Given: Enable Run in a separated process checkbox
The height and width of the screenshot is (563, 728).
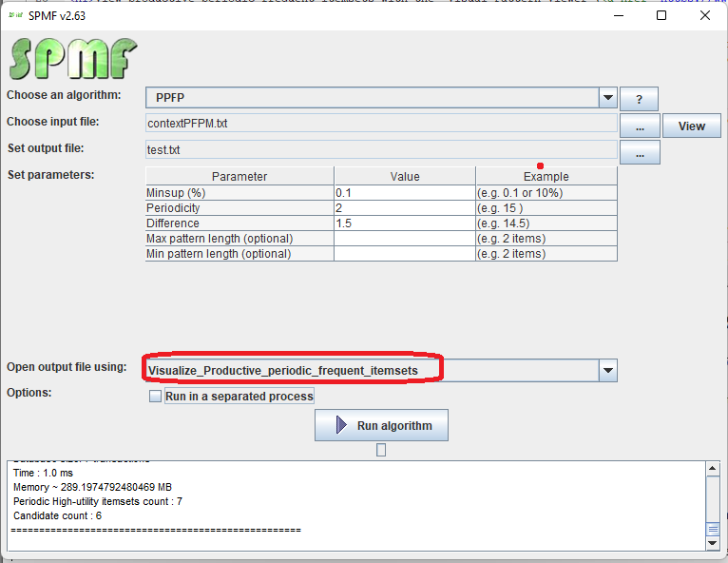Looking at the screenshot, I should (156, 397).
